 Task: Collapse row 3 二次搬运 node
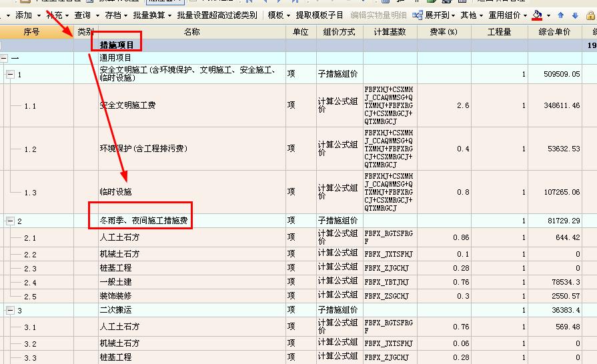click(10, 311)
